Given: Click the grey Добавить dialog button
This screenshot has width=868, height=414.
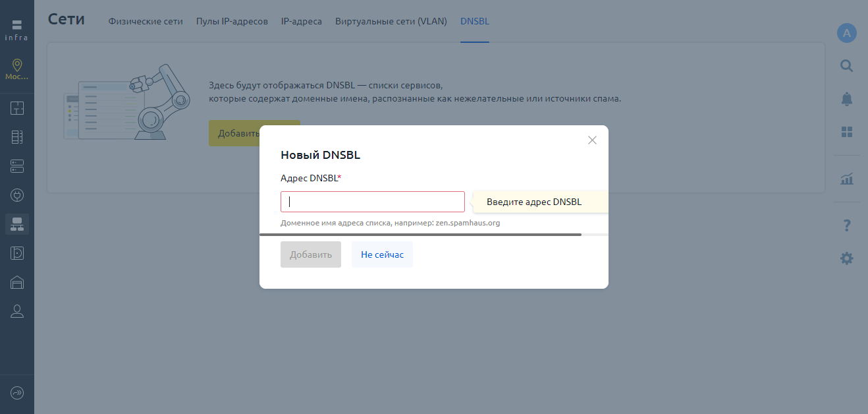Looking at the screenshot, I should [311, 254].
